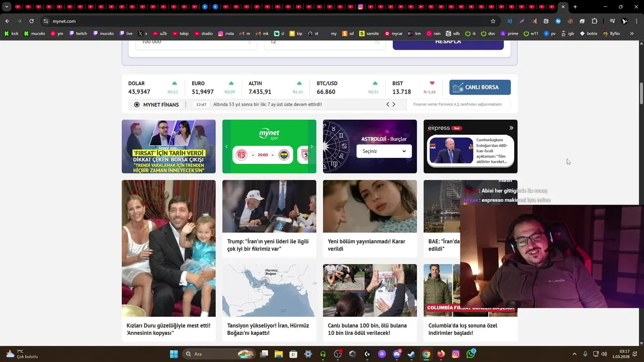
Task: Open the w11 bookmark
Action: click(530, 34)
